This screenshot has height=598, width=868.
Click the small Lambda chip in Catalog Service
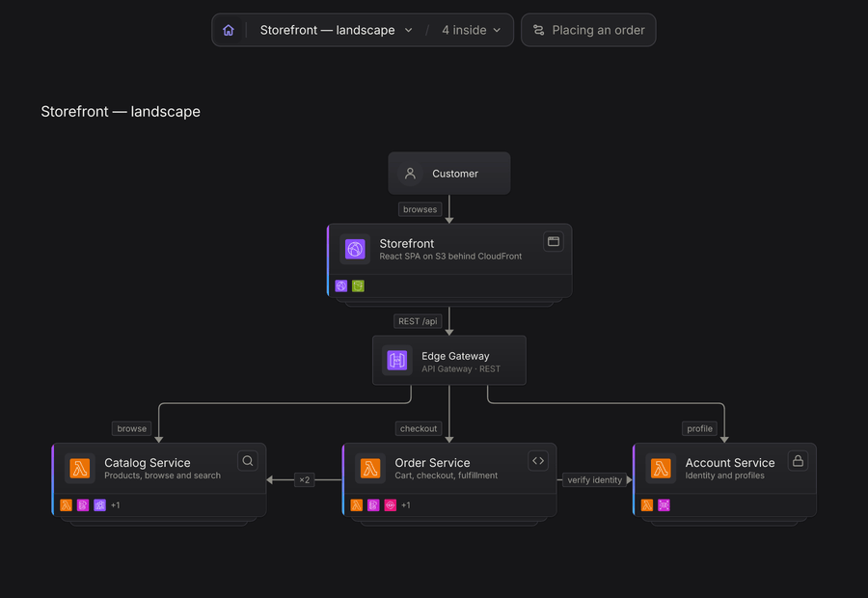[66, 505]
